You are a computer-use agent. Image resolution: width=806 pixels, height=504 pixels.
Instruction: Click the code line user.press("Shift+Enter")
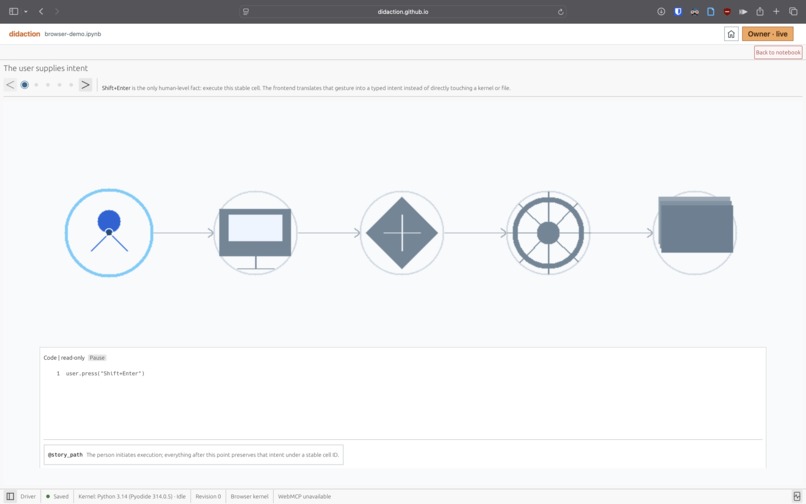point(105,373)
